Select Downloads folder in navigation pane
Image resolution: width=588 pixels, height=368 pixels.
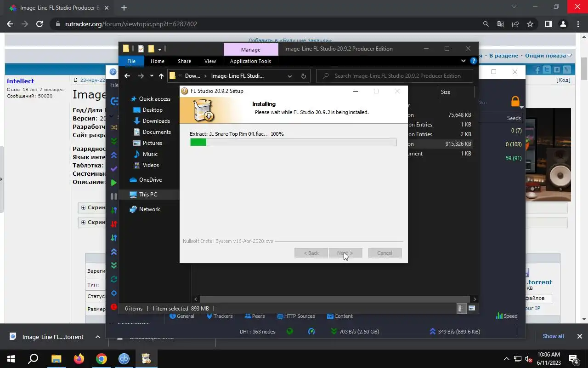point(156,121)
